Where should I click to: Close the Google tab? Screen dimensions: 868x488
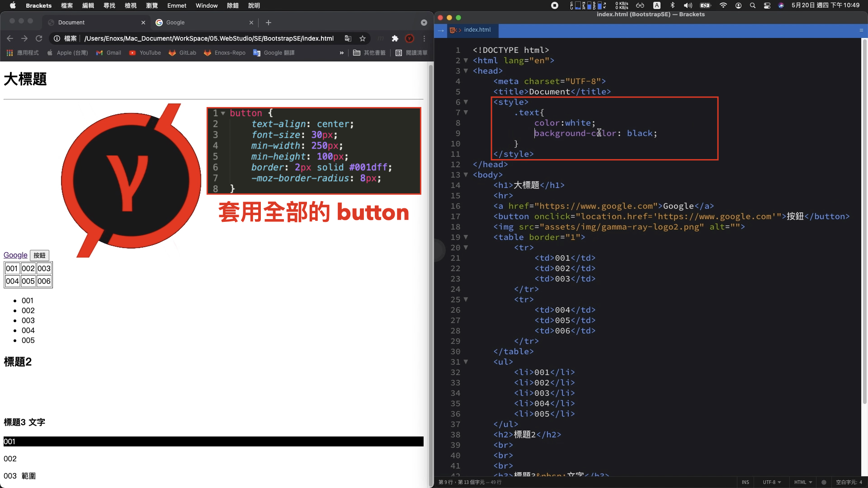click(x=251, y=23)
